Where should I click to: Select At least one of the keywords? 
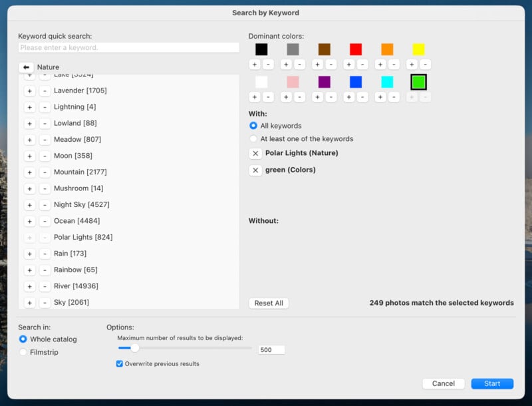[253, 139]
